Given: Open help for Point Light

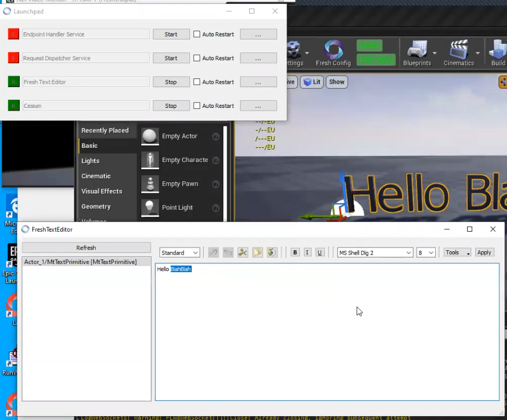Looking at the screenshot, I should click(x=216, y=208).
